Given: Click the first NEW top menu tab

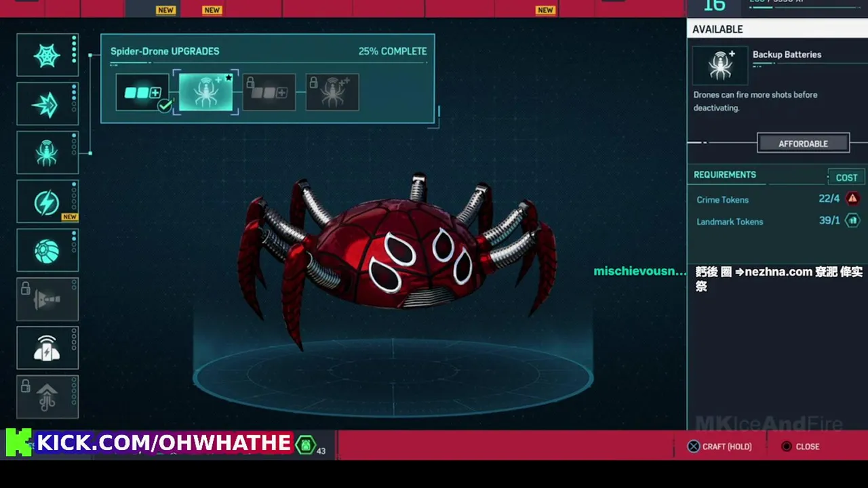Looking at the screenshot, I should pos(165,10).
